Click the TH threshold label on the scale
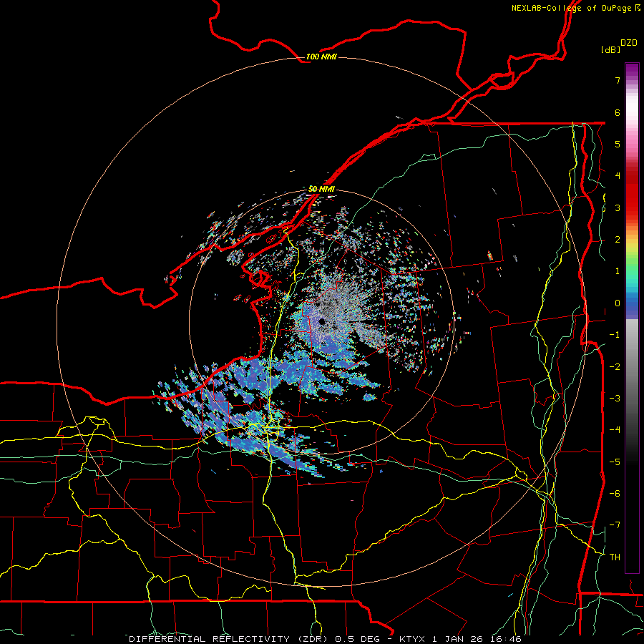644x644 pixels. point(615,557)
